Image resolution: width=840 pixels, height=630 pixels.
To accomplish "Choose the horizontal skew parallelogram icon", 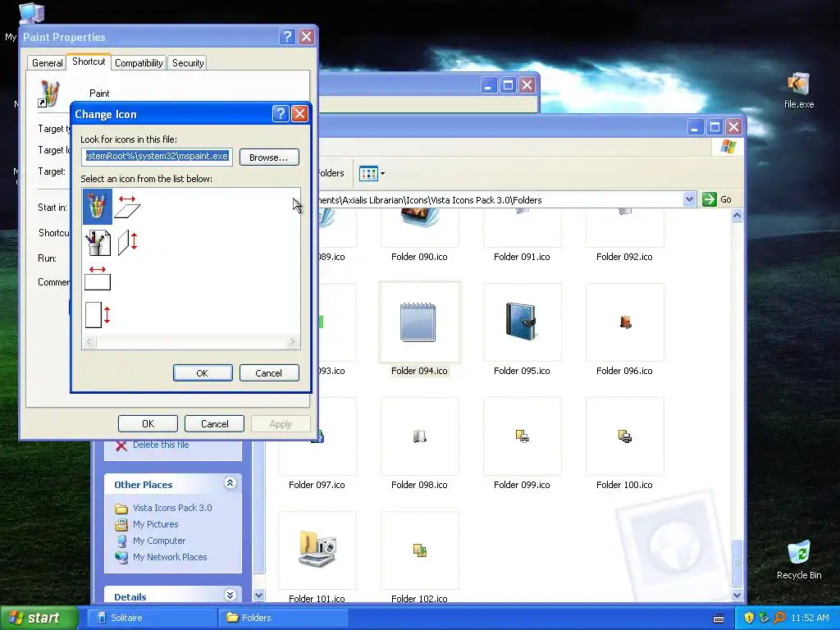I will point(127,207).
